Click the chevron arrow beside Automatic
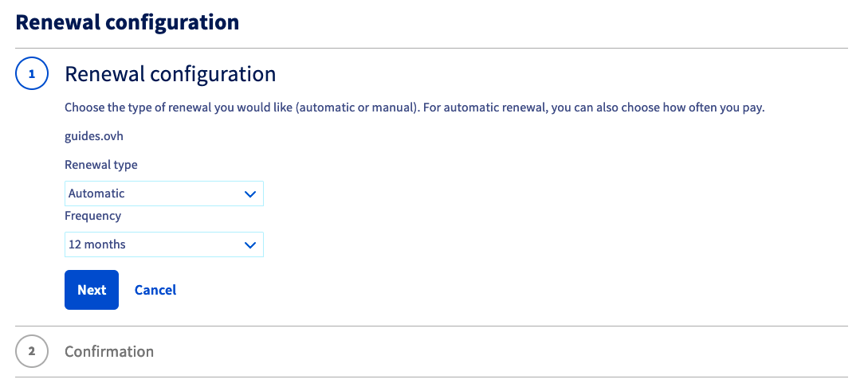Image resolution: width=868 pixels, height=391 pixels. click(x=250, y=194)
